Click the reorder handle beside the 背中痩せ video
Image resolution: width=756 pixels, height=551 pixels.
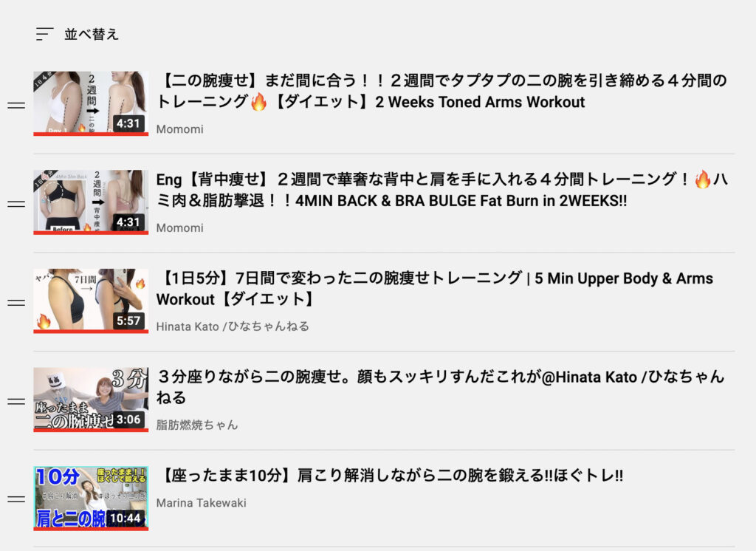tap(16, 204)
